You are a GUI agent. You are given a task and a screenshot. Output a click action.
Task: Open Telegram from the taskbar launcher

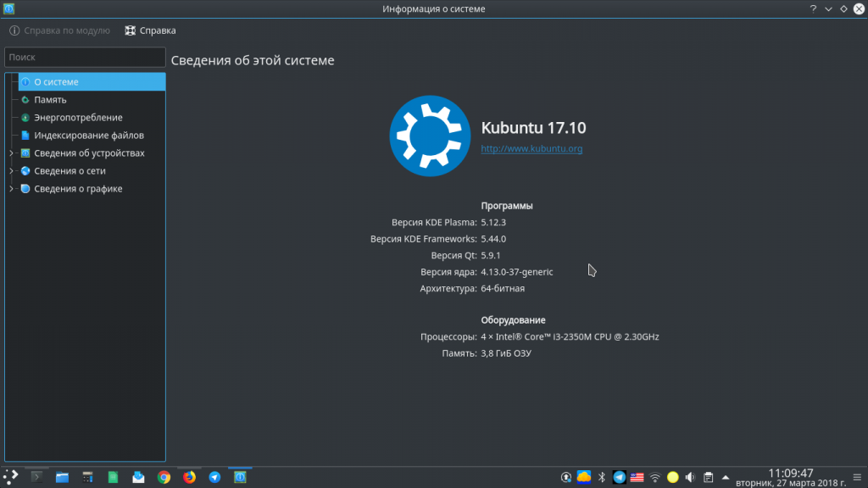point(214,477)
